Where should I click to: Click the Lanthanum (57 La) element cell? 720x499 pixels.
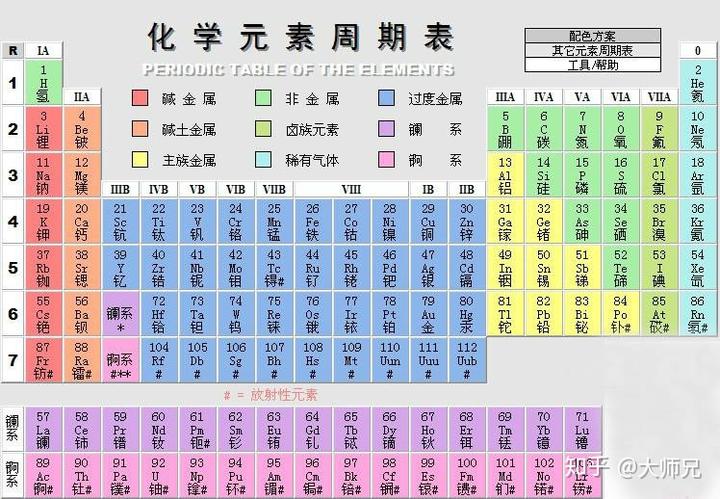click(x=43, y=430)
